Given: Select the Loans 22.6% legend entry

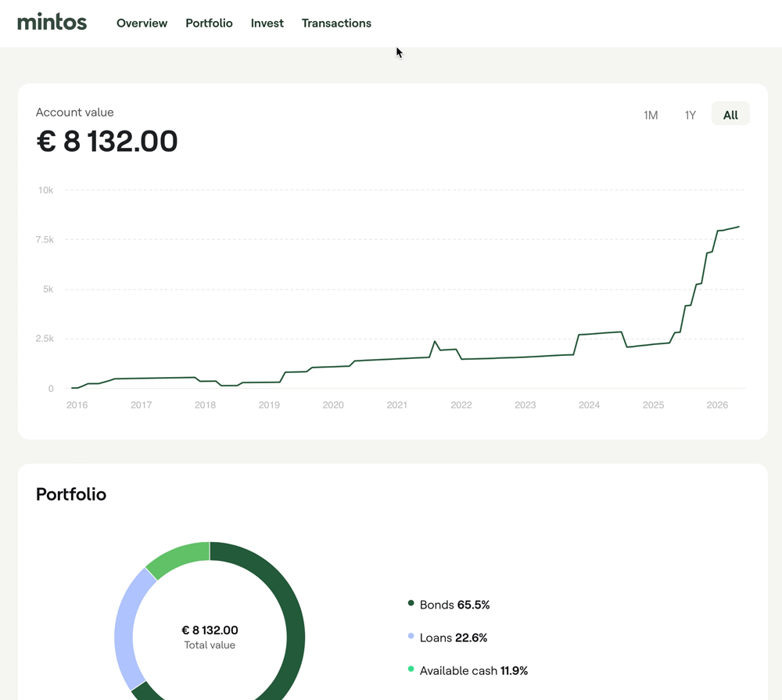Looking at the screenshot, I should (x=447, y=637).
